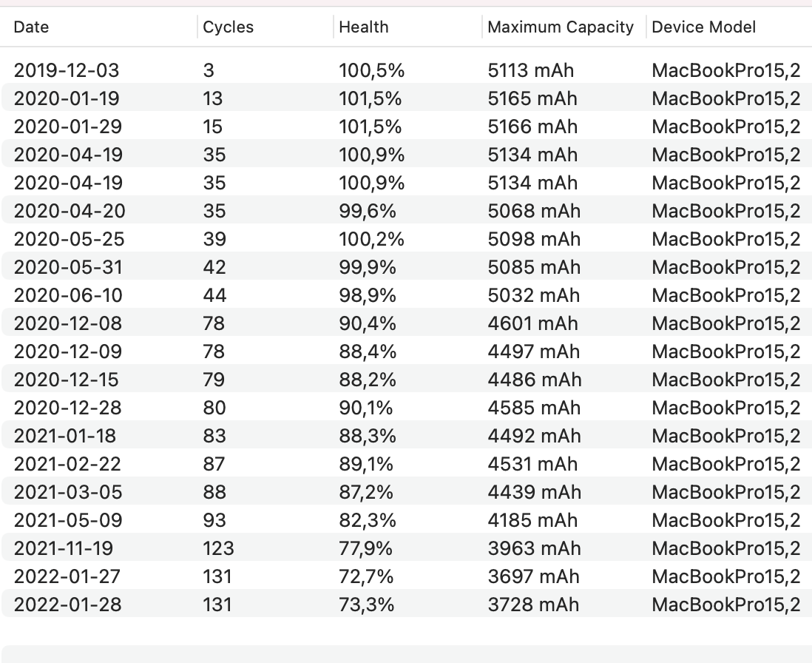The width and height of the screenshot is (812, 663).
Task: Select the 2020-12-15 row with 79 cycles
Action: pos(407,380)
